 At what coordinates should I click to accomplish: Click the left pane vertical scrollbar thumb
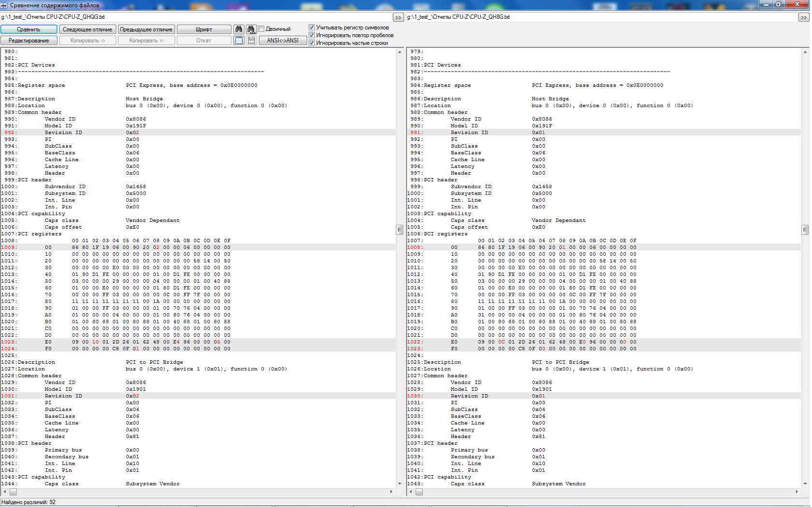[x=400, y=230]
